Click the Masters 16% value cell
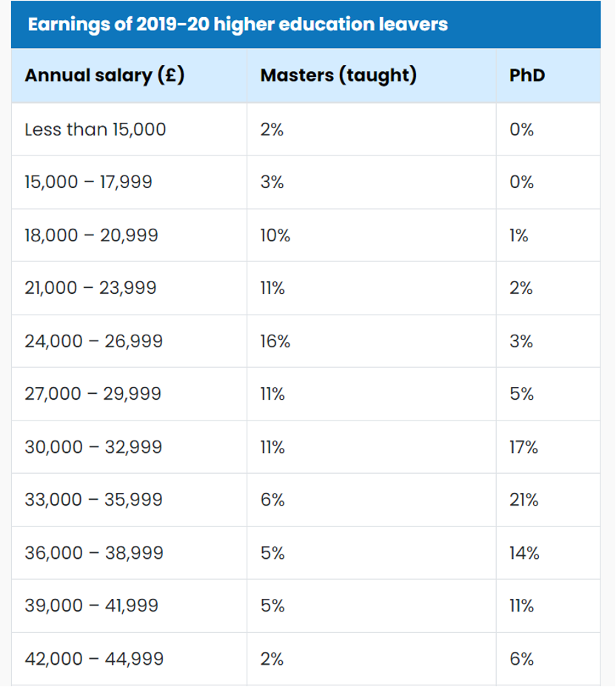The height and width of the screenshot is (687, 616). pos(372,341)
